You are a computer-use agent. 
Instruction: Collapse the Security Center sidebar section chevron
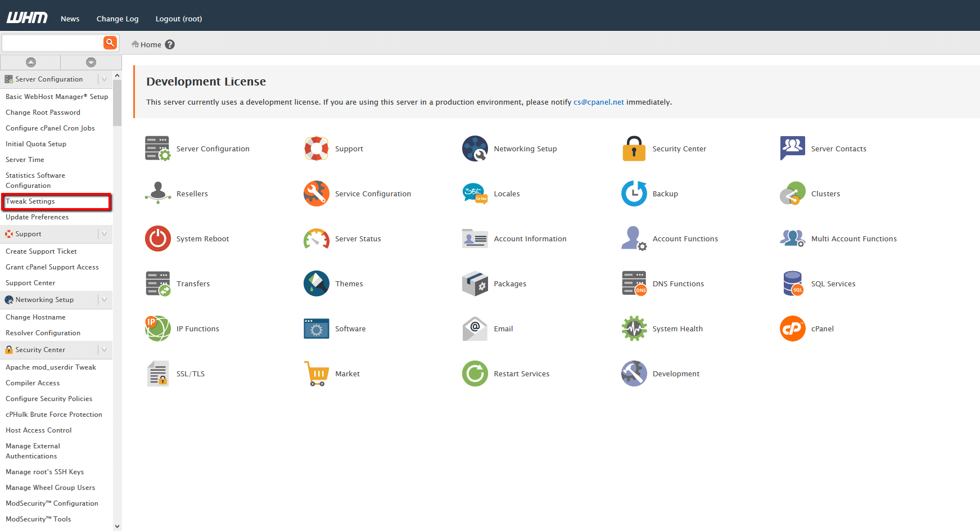[104, 350]
